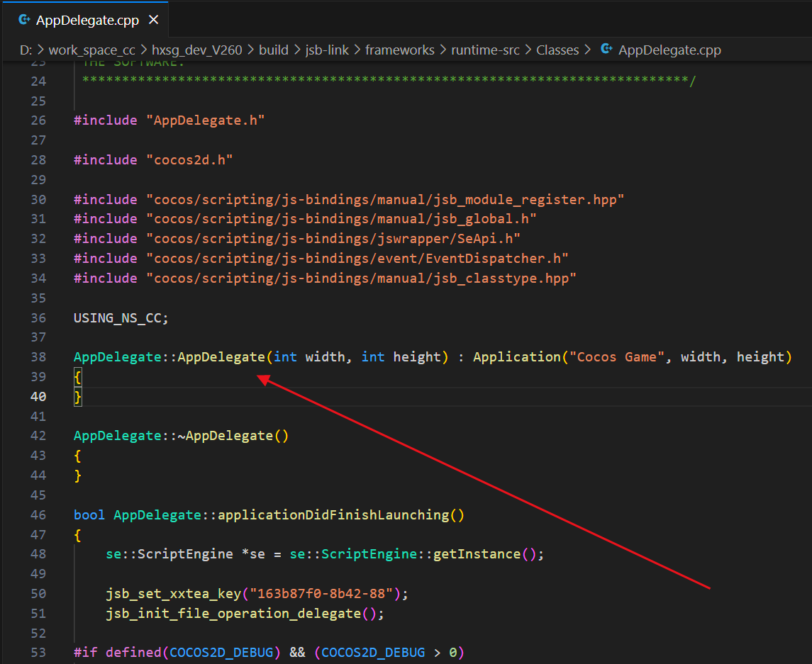812x664 pixels.
Task: Click the "cocos2d.h" include string
Action: 189,160
